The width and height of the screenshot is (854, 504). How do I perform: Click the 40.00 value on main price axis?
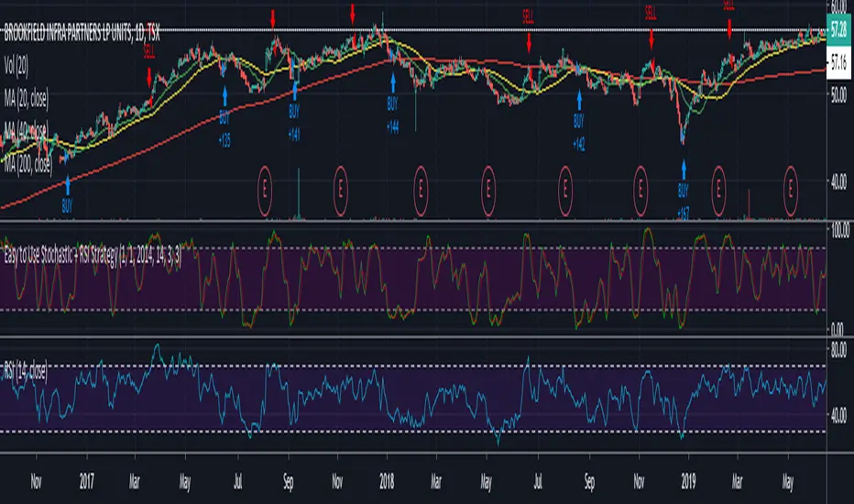pos(839,181)
